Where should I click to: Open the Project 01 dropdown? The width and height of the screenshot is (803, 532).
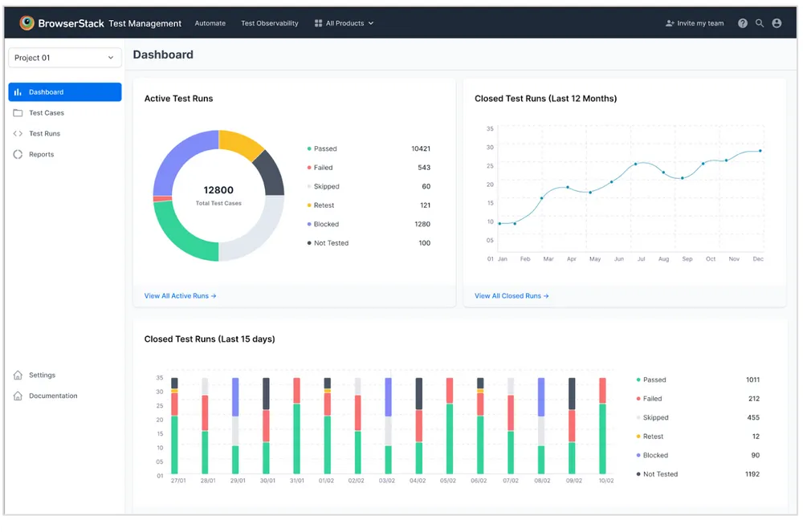point(64,57)
